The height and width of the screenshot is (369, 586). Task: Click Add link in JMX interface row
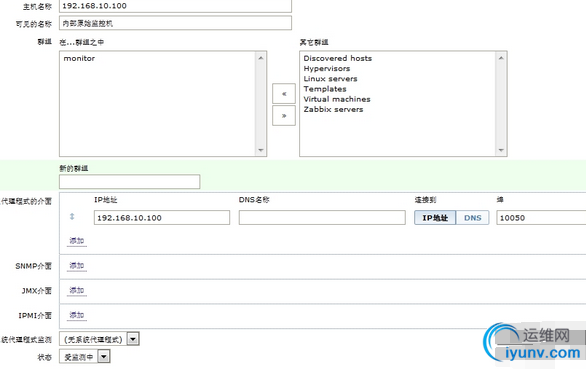(x=77, y=290)
